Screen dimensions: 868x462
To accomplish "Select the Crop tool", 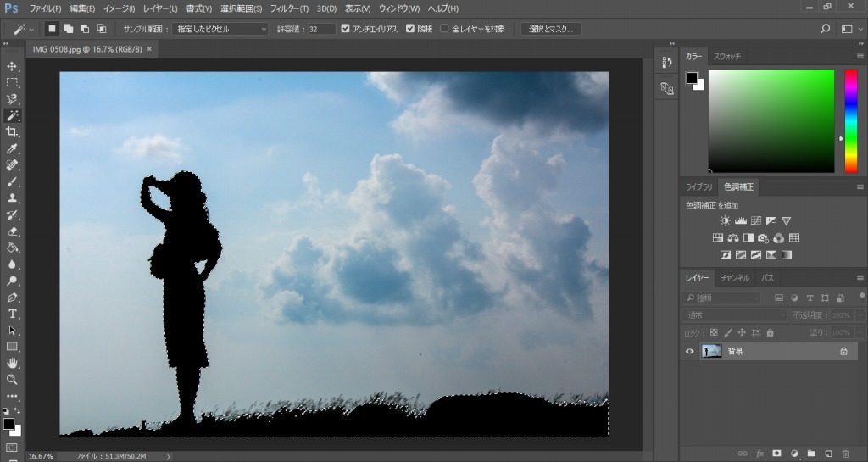I will 12,132.
